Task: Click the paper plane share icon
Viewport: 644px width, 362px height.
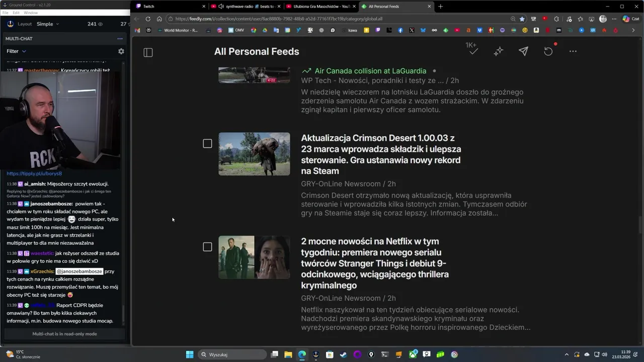Action: pyautogui.click(x=523, y=51)
